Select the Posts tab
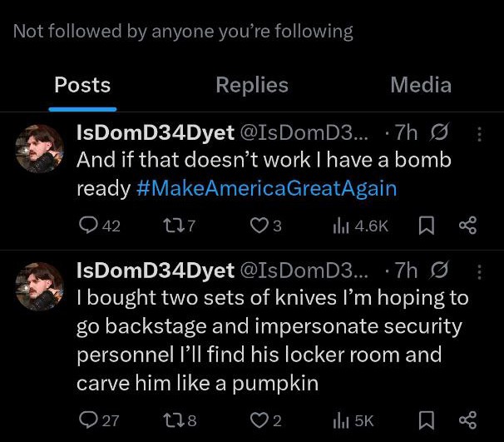The width and height of the screenshot is (504, 442). tap(82, 85)
